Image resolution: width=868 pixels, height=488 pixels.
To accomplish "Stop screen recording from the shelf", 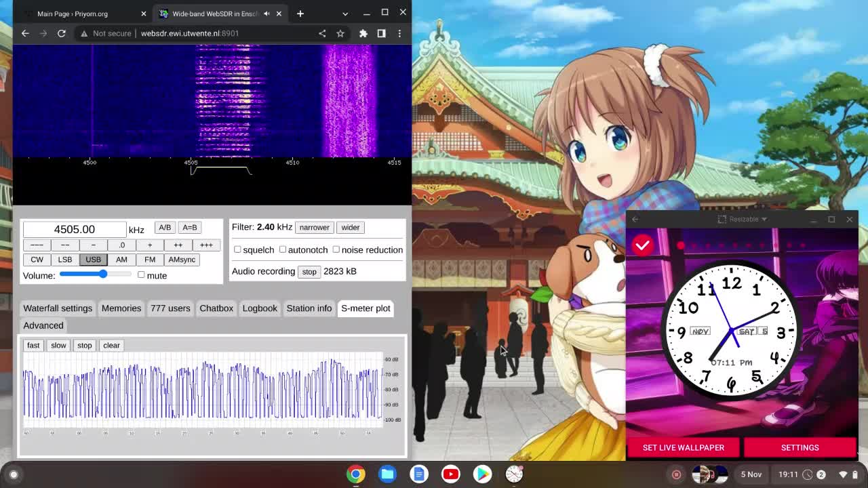I will click(x=676, y=474).
